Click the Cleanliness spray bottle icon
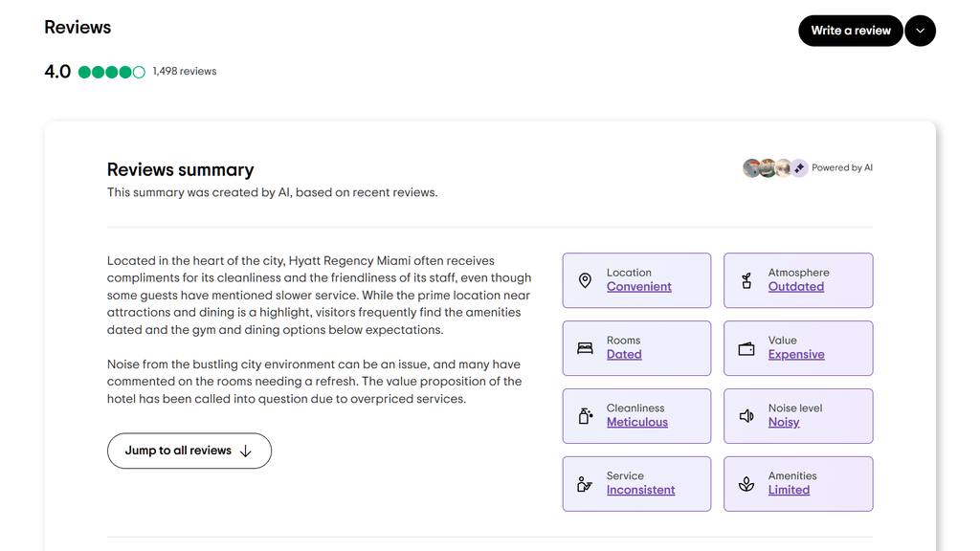The width and height of the screenshot is (980, 551). pos(586,415)
